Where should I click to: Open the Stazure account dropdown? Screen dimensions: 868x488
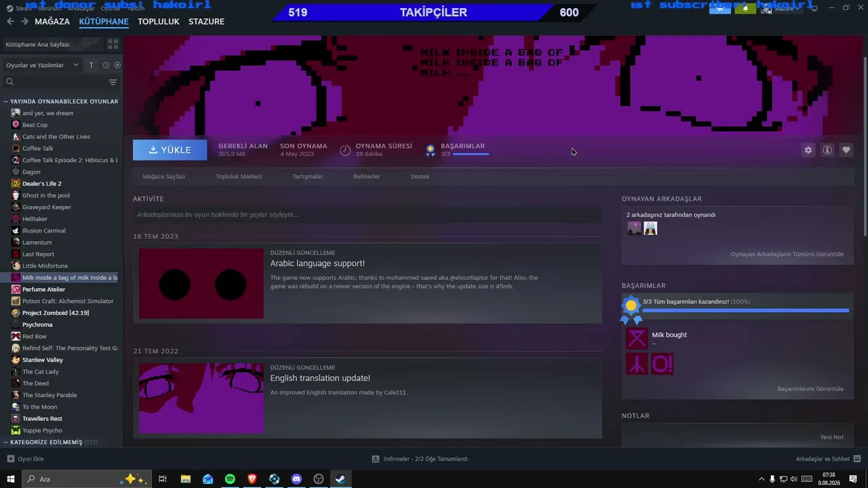click(782, 8)
